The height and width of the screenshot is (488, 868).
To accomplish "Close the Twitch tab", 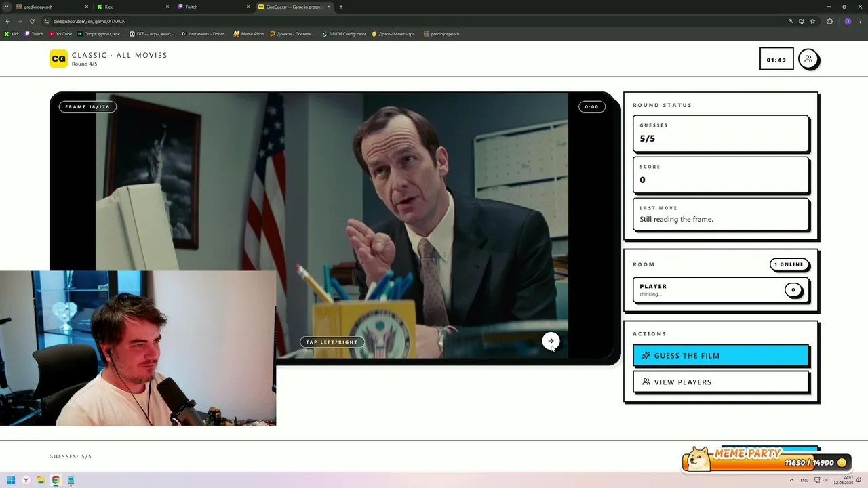I will (248, 7).
